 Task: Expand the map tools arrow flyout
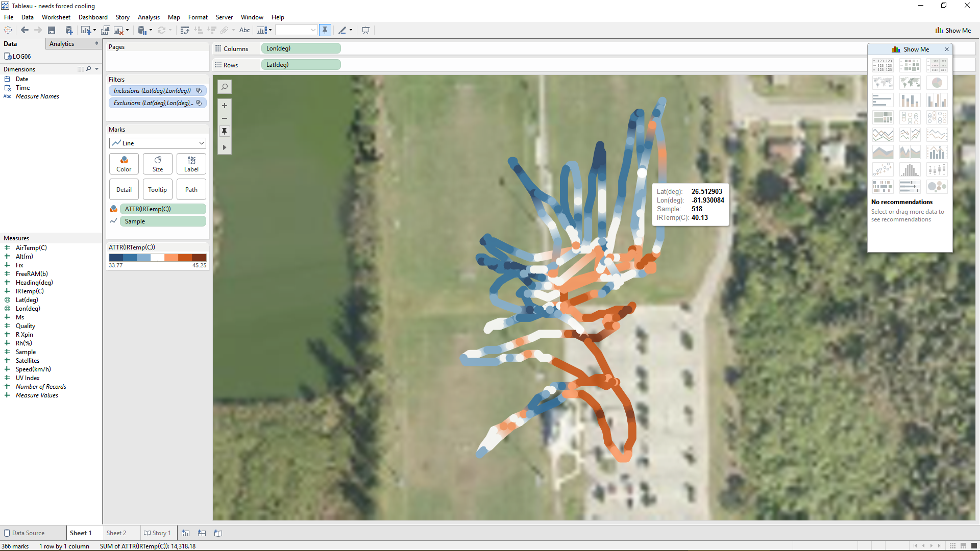click(225, 148)
